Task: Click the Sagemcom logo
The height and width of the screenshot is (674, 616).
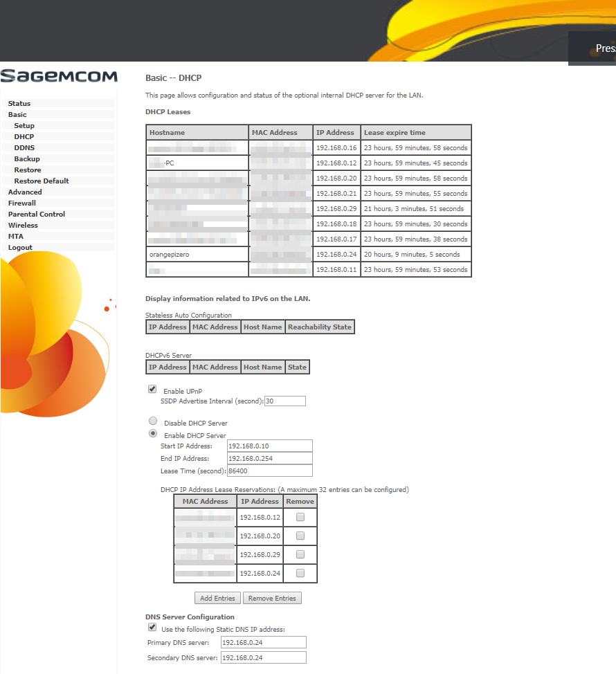Action: click(59, 76)
